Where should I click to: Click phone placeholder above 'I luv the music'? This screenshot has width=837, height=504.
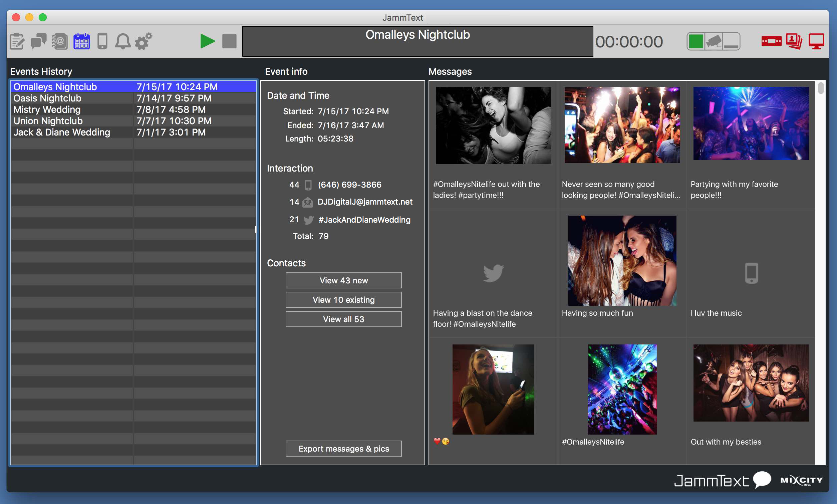click(751, 273)
